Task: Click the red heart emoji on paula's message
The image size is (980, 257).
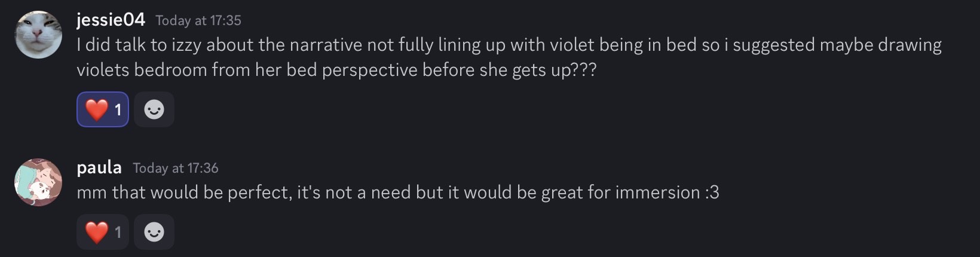Action: click(96, 232)
